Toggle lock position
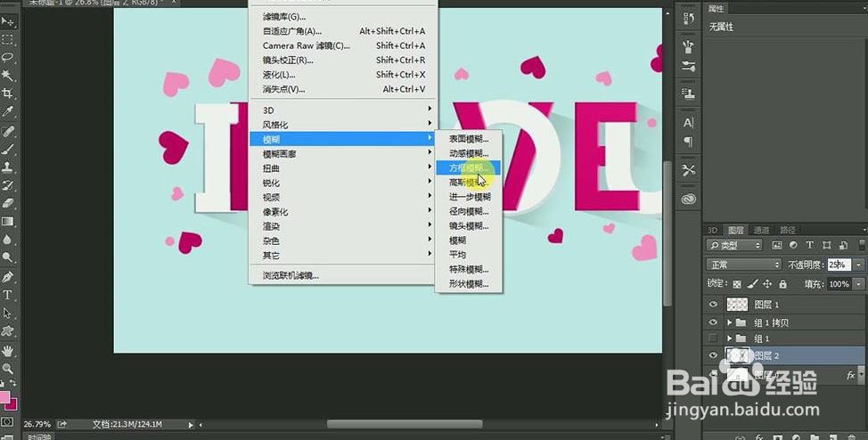This screenshot has width=868, height=440. [x=767, y=284]
